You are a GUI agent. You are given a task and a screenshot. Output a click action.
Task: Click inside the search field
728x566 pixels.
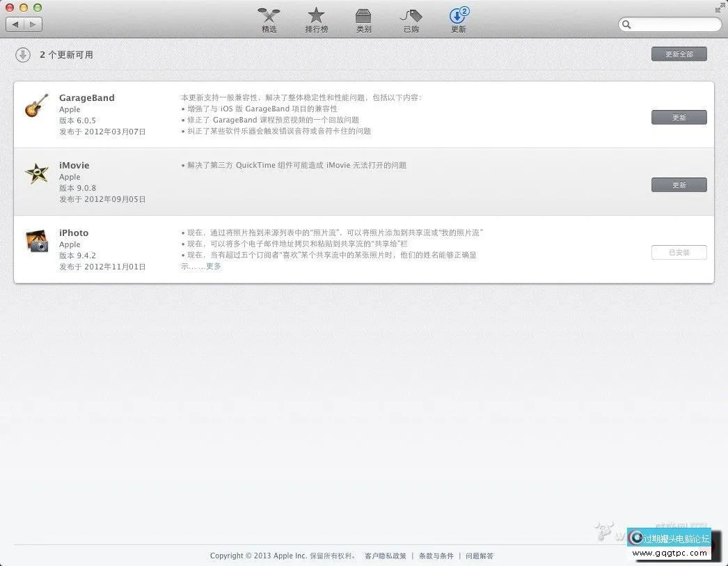[x=668, y=24]
